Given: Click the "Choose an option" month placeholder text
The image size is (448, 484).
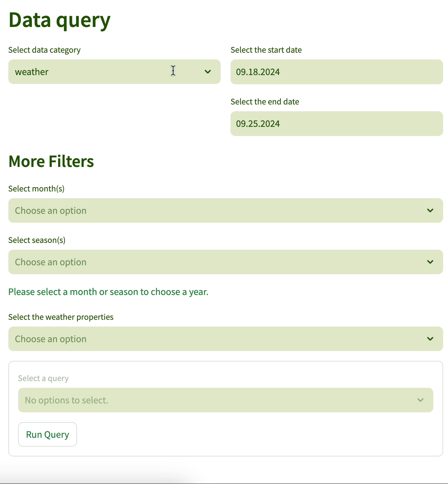Looking at the screenshot, I should click(x=51, y=210).
